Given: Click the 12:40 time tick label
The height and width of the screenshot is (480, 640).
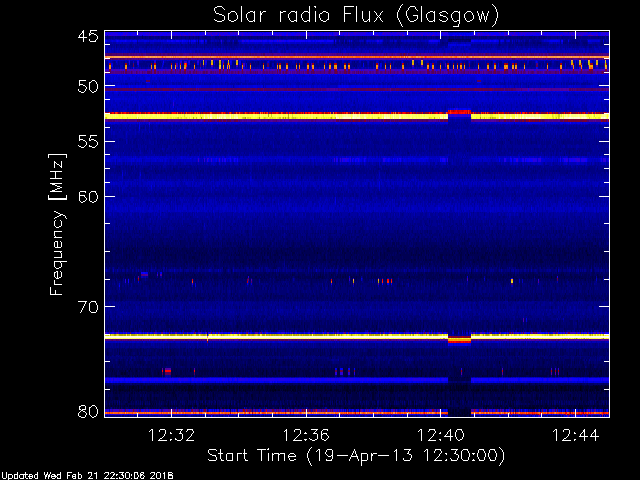Looking at the screenshot, I should [x=441, y=435].
